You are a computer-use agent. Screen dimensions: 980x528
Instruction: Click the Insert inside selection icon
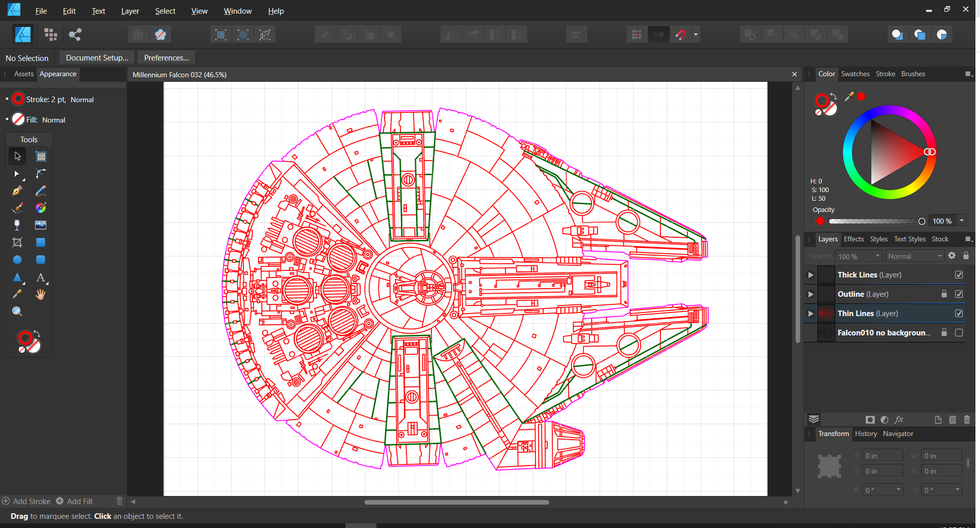tap(942, 35)
